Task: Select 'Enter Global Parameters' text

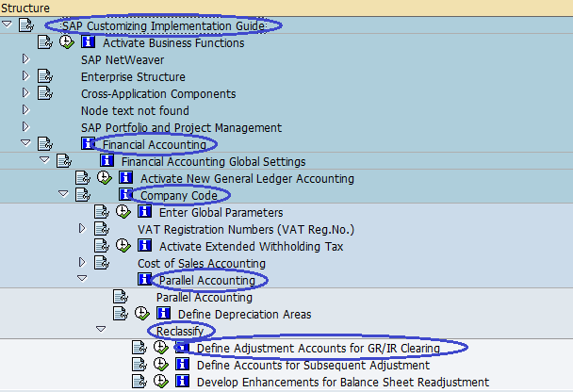Action: point(221,213)
